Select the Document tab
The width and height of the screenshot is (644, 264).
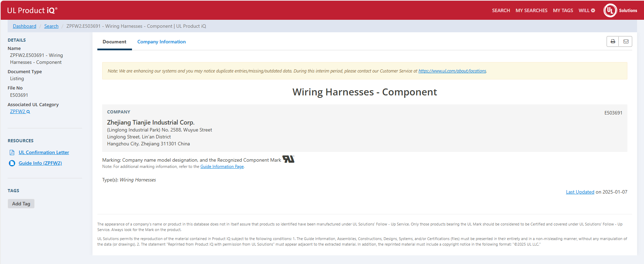coord(114,42)
